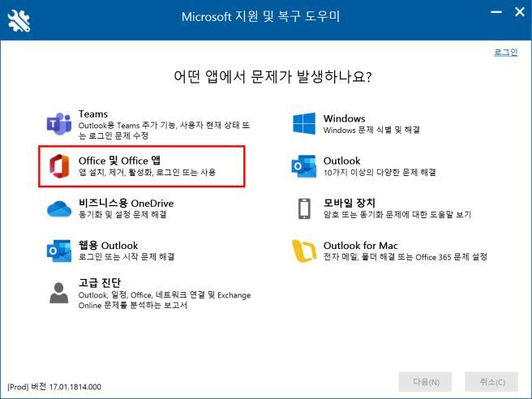Click the blue OneDrive cloud icon

pyautogui.click(x=59, y=208)
